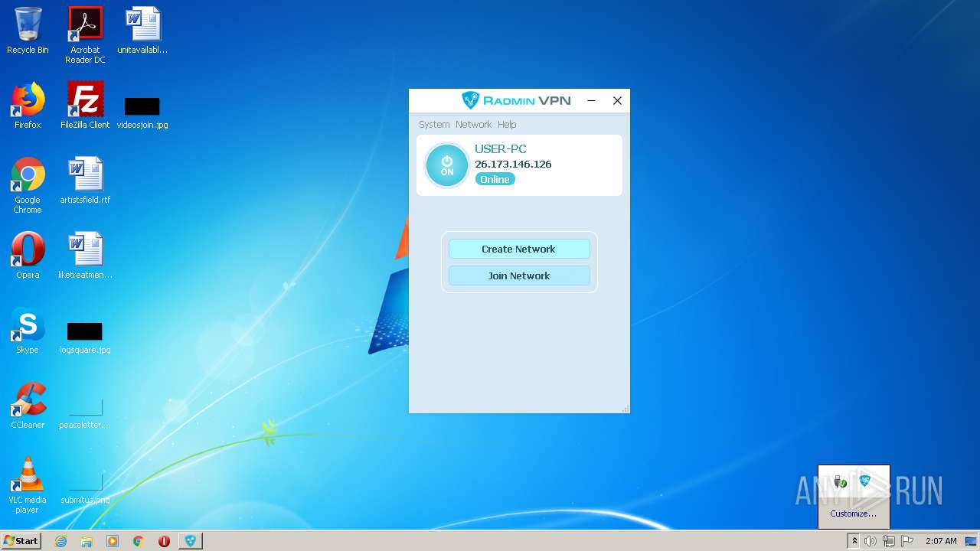Image resolution: width=980 pixels, height=551 pixels.
Task: Minimize the Radmin VPN window
Action: [591, 100]
